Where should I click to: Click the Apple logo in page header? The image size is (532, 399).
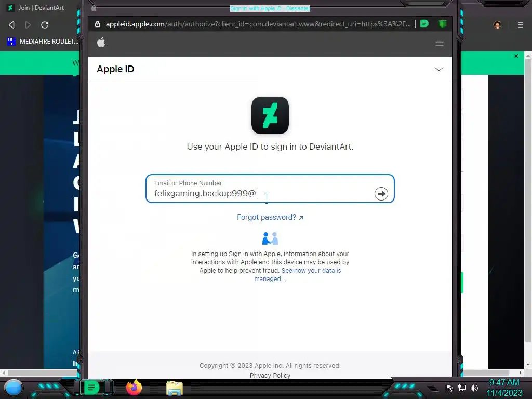(x=101, y=43)
